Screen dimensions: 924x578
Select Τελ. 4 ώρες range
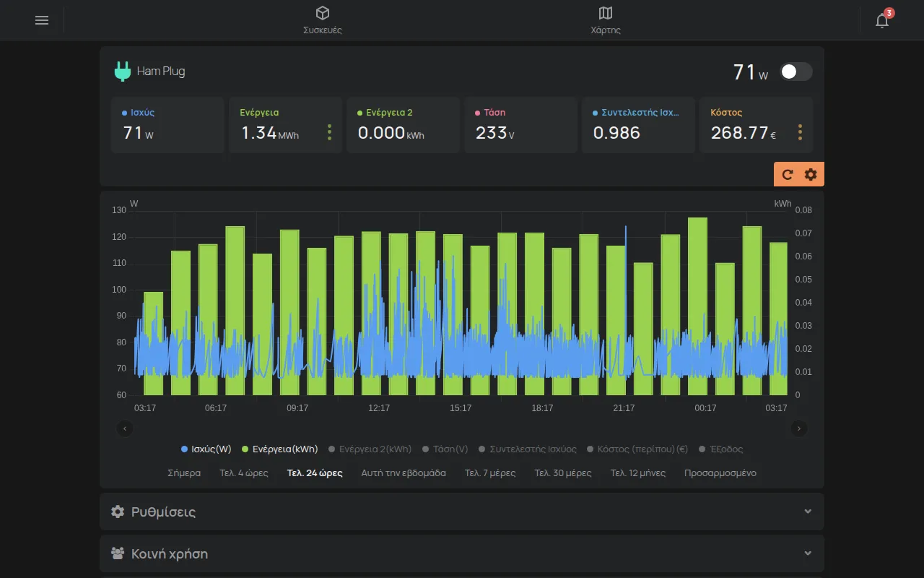pyautogui.click(x=244, y=473)
